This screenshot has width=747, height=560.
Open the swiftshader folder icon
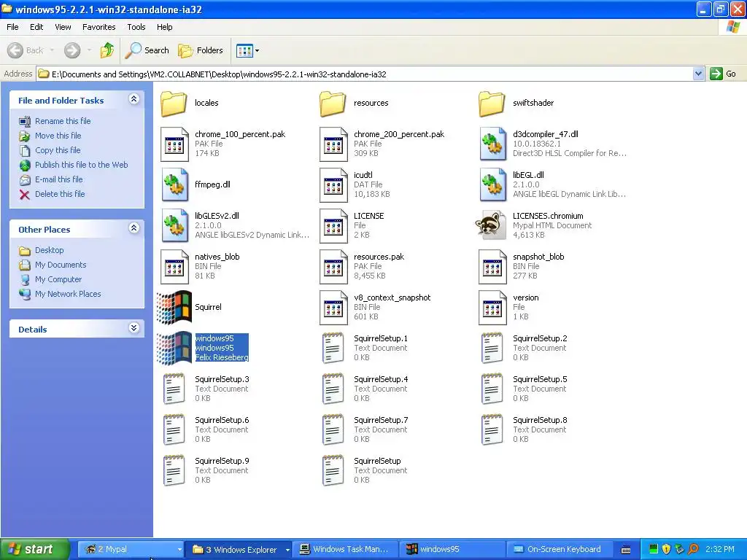492,104
